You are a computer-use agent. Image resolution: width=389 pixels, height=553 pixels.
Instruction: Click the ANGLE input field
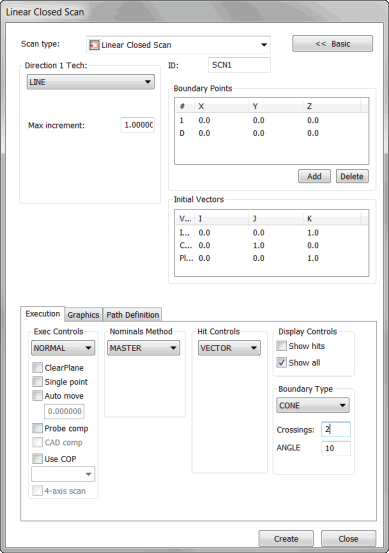tap(336, 448)
